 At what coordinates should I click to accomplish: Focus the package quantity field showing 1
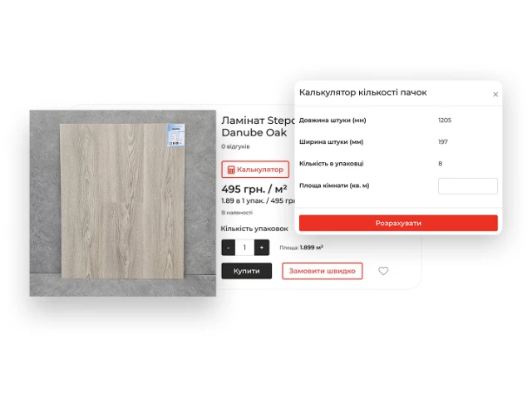pos(244,248)
